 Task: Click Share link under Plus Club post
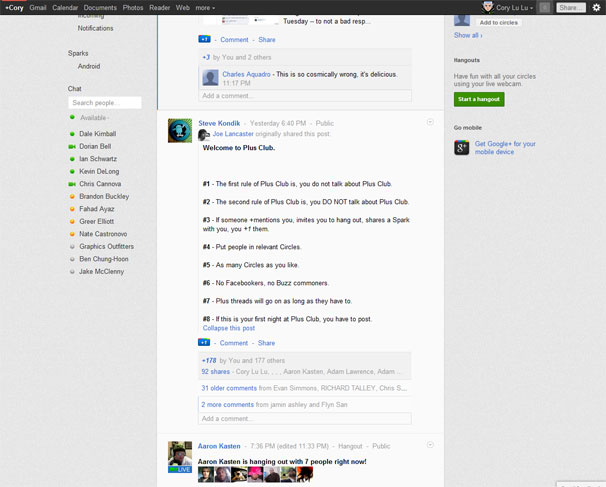(x=266, y=343)
